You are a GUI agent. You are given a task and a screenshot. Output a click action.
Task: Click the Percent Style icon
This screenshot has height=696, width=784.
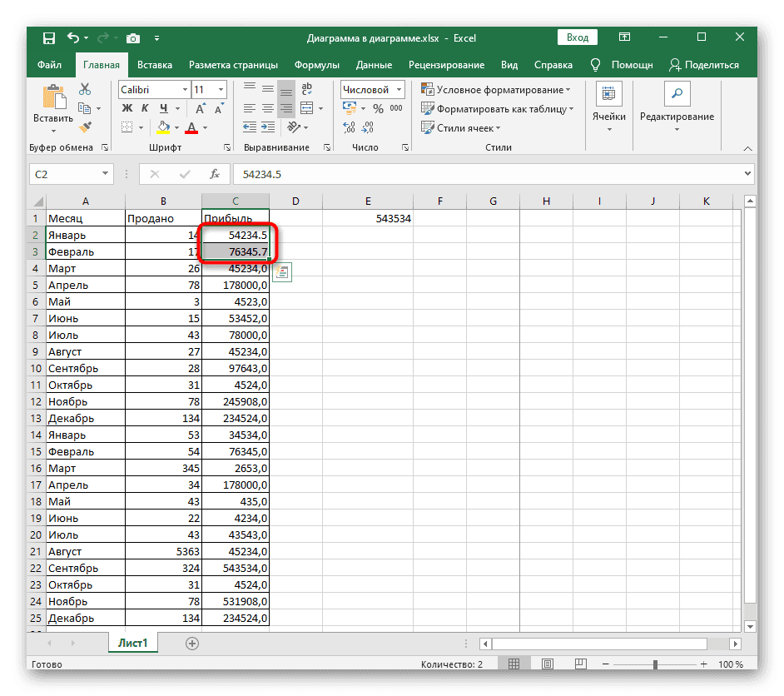click(x=378, y=108)
